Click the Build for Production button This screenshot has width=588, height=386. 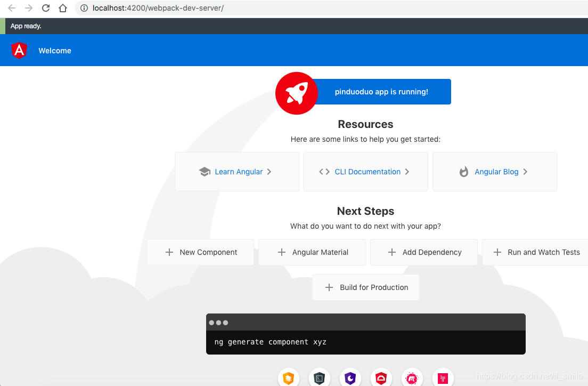point(366,287)
